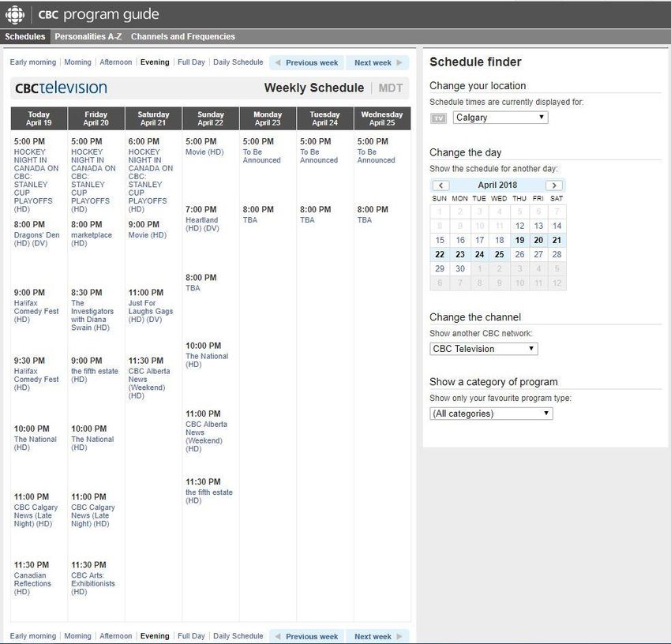The width and height of the screenshot is (671, 644).
Task: Click the April 2018 calendar title
Action: [x=497, y=185]
